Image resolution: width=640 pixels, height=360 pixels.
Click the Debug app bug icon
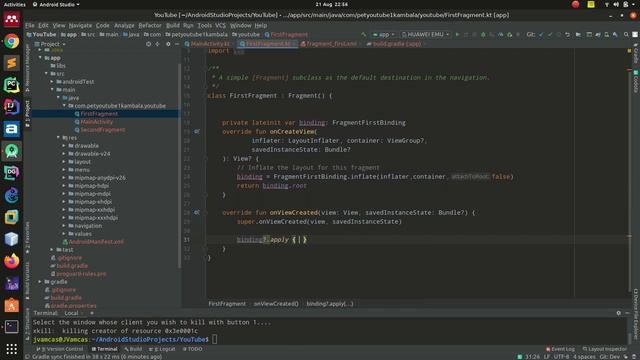pos(483,35)
